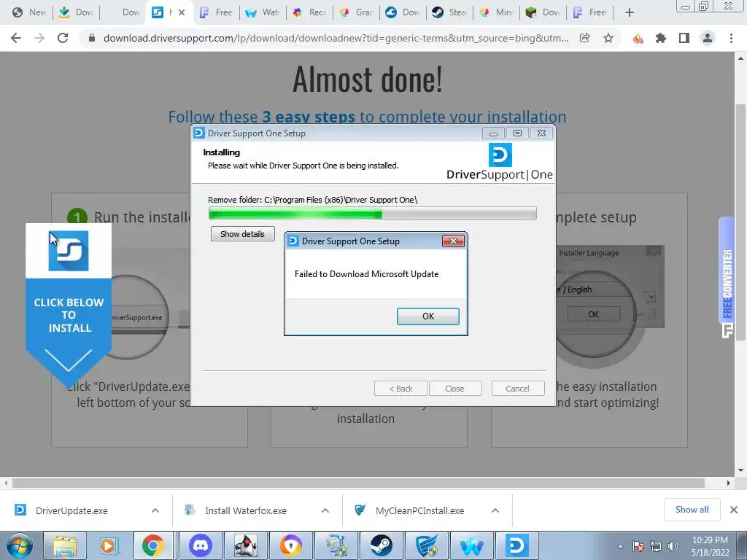Viewport: 747px width, 560px height.
Task: Click the CLICK BELOW TO INSTALL banner
Action: [69, 305]
